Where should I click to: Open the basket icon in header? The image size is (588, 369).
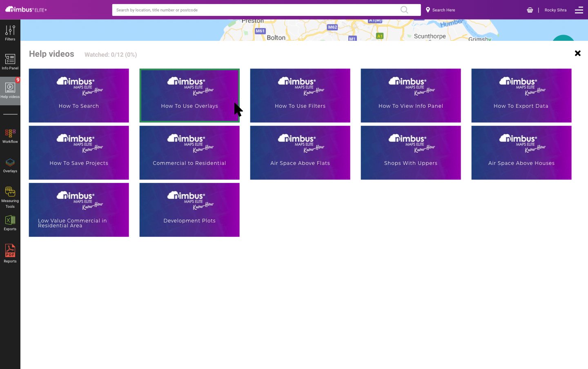pos(530,10)
